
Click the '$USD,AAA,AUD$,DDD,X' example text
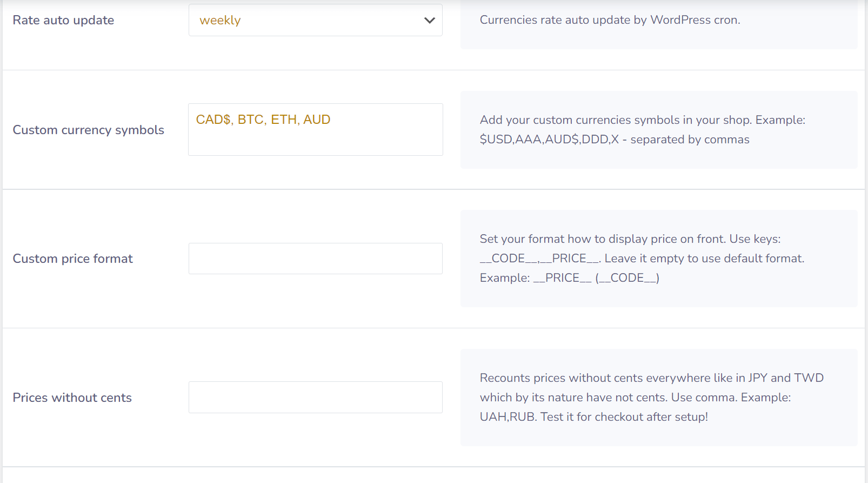(549, 140)
